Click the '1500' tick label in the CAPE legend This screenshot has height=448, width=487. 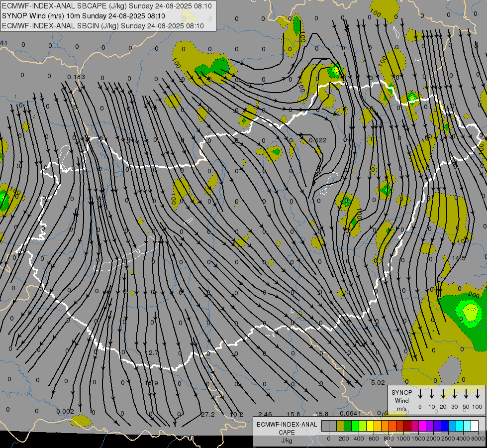pos(418,439)
